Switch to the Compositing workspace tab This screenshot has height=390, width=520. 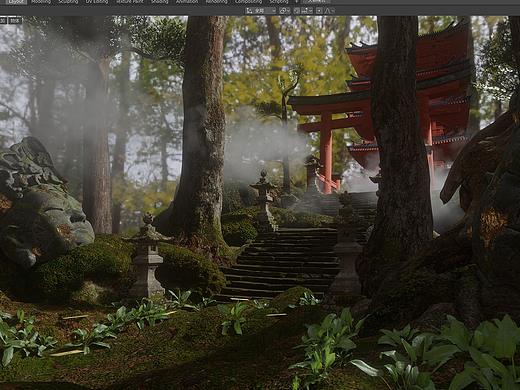pyautogui.click(x=248, y=1)
